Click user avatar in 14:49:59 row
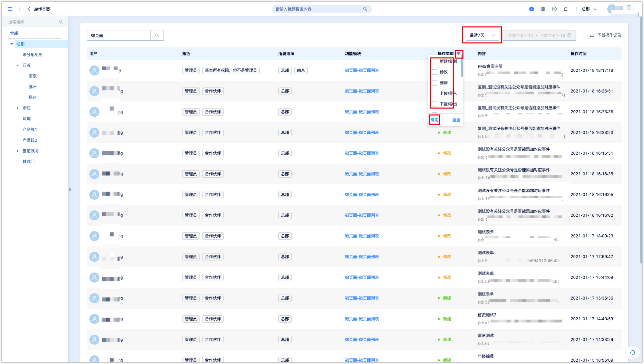 point(94,319)
